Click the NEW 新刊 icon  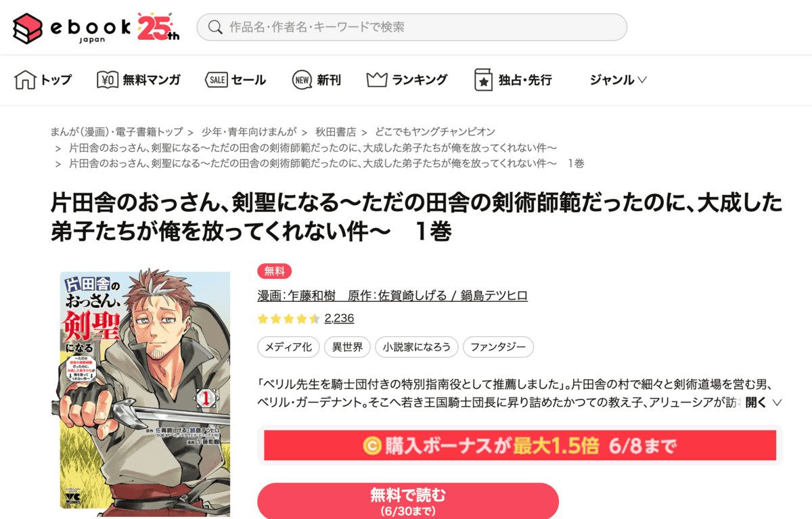pyautogui.click(x=302, y=80)
